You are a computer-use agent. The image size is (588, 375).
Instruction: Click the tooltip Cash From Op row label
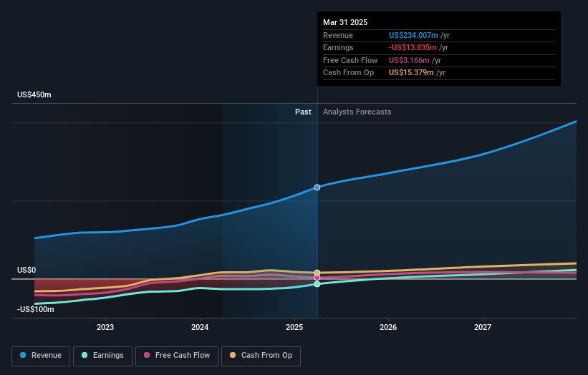(x=348, y=73)
